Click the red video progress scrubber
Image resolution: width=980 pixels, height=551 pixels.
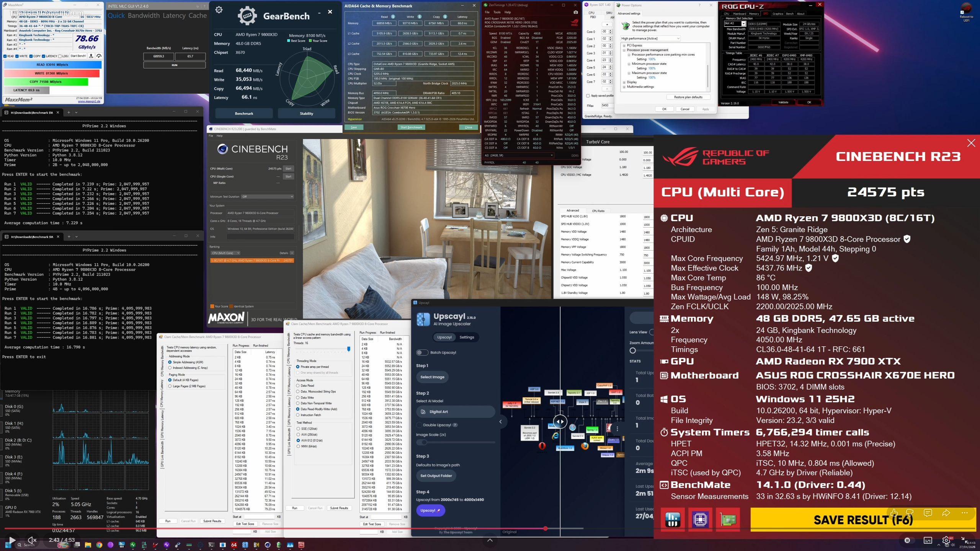tap(545, 528)
